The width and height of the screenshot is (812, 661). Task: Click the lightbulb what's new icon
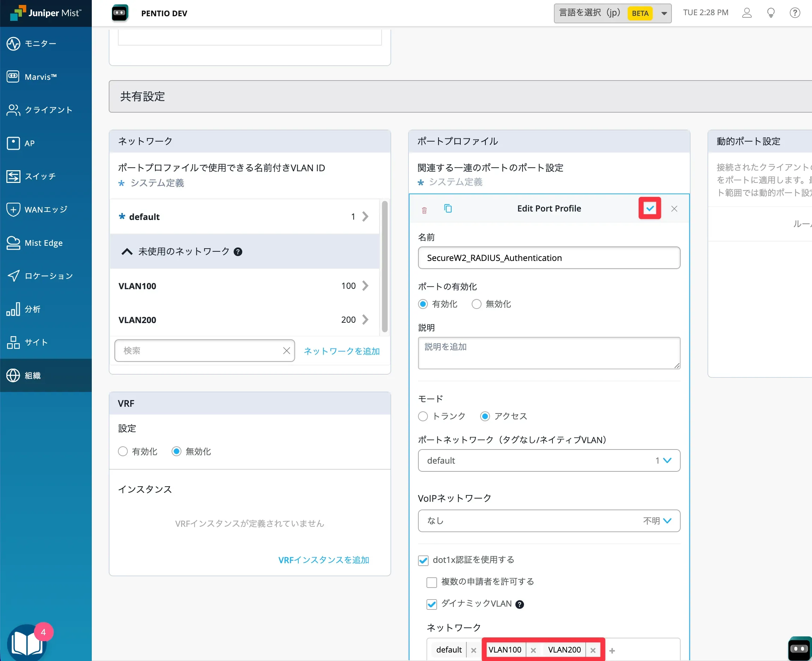tap(770, 13)
